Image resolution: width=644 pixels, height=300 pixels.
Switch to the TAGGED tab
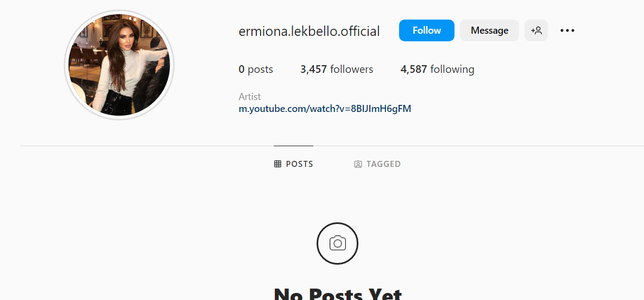tap(377, 164)
